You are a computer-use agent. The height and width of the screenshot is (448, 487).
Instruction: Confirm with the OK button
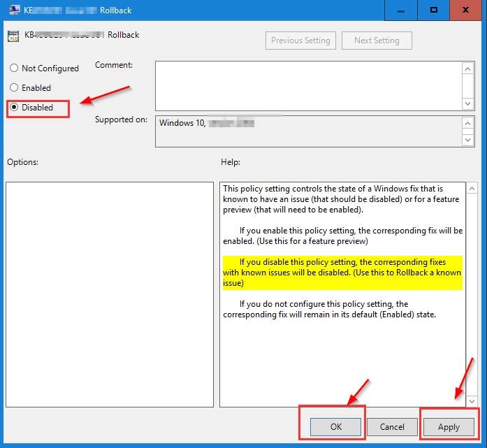tap(335, 426)
